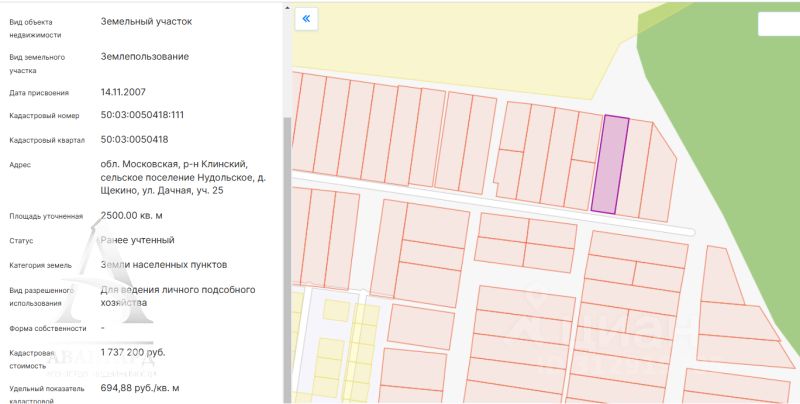Click the area value 2500.00 кв. м
This screenshot has height=404, width=800.
tap(131, 215)
